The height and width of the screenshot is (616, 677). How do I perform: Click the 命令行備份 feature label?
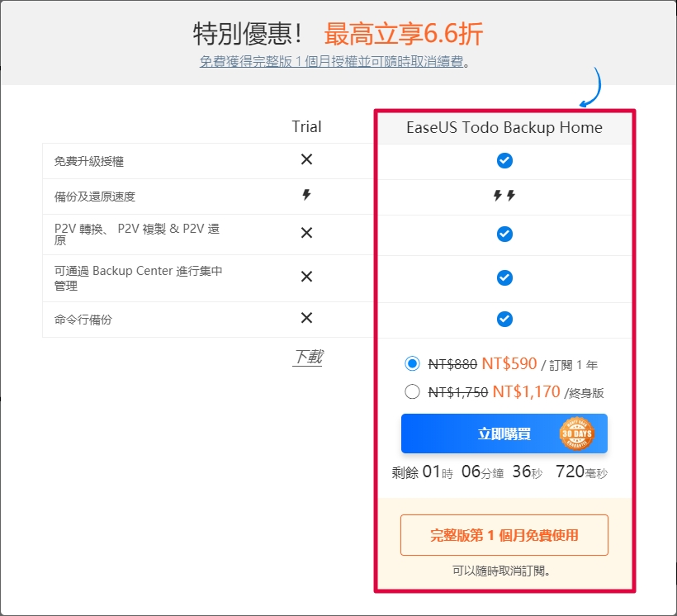(83, 320)
